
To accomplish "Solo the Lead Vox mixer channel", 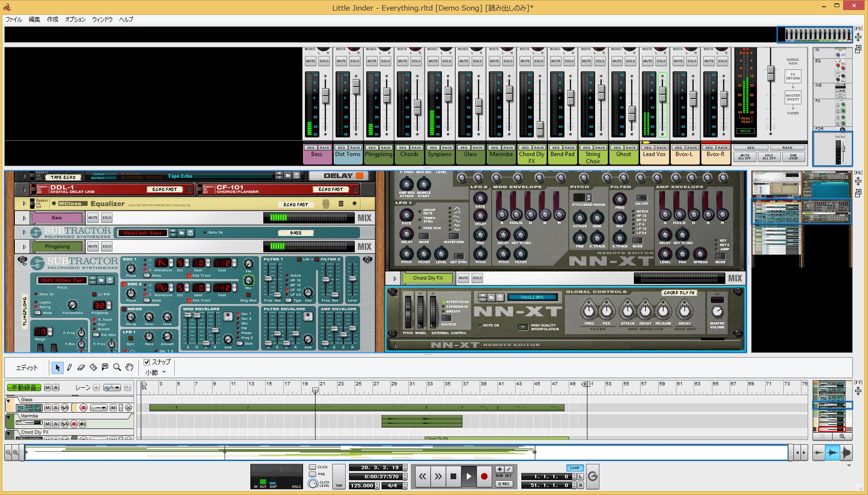I will [661, 61].
